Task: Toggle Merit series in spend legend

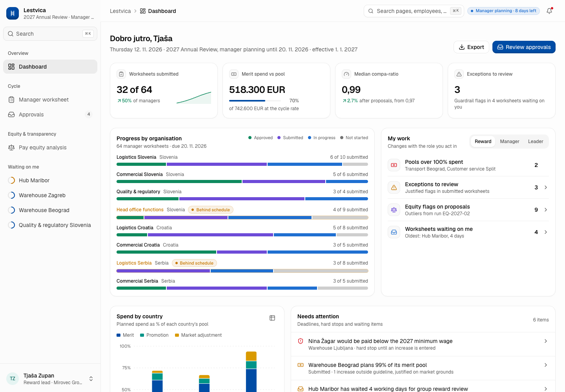Action: click(x=125, y=335)
